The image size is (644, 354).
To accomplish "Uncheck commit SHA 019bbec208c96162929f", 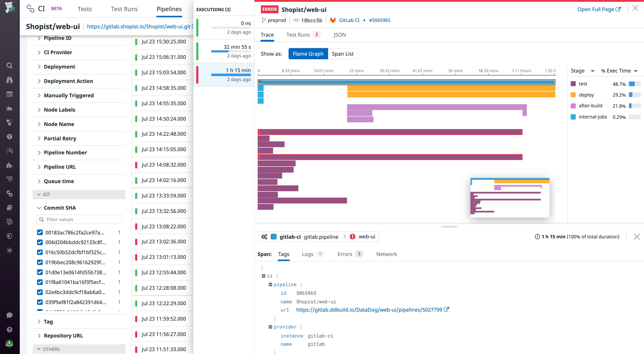I will [40, 262].
